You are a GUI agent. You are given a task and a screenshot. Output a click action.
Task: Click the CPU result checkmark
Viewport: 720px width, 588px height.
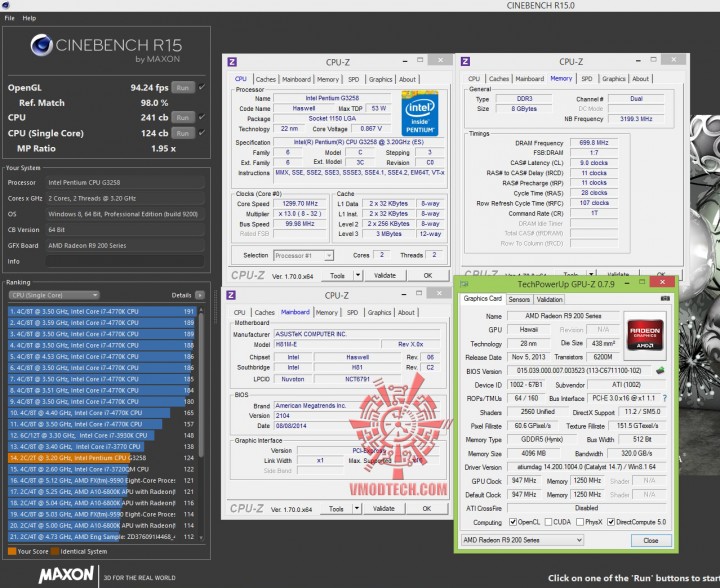point(202,117)
